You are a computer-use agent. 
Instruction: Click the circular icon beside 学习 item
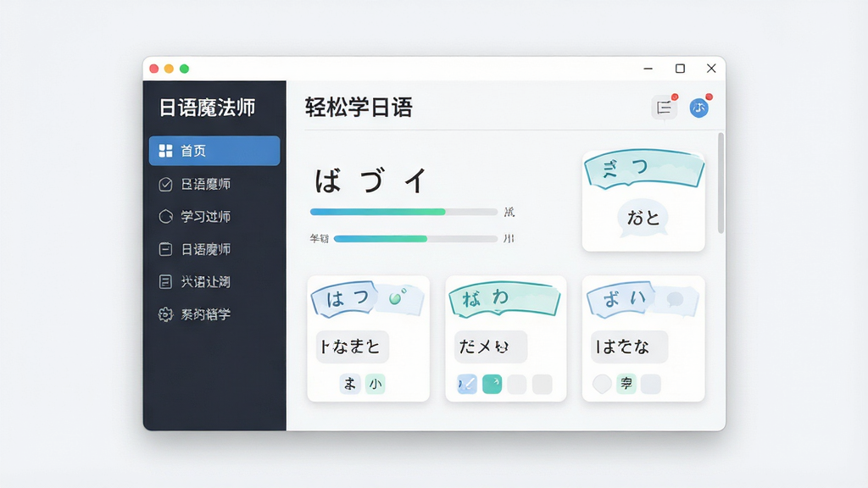165,216
